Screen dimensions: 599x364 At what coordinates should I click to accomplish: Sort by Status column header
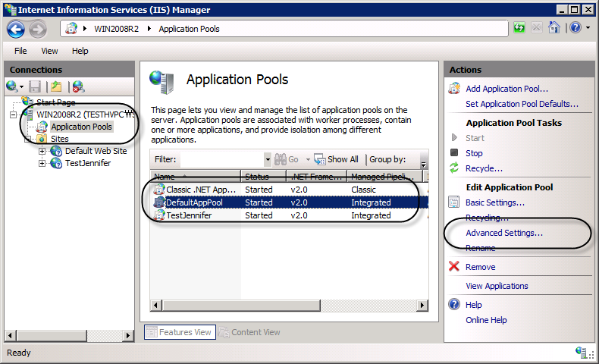click(264, 177)
